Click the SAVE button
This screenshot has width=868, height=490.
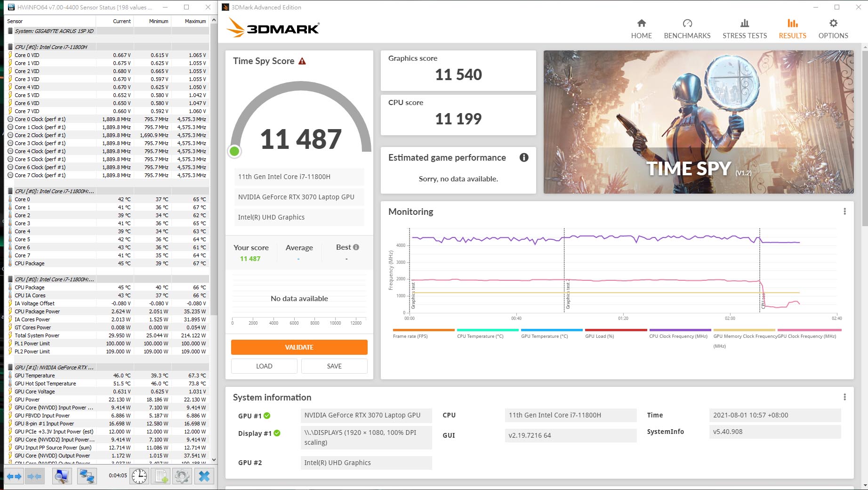pos(334,366)
